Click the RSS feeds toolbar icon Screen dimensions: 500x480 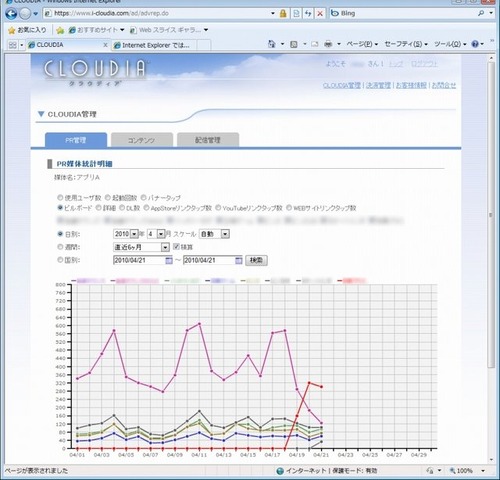294,44
